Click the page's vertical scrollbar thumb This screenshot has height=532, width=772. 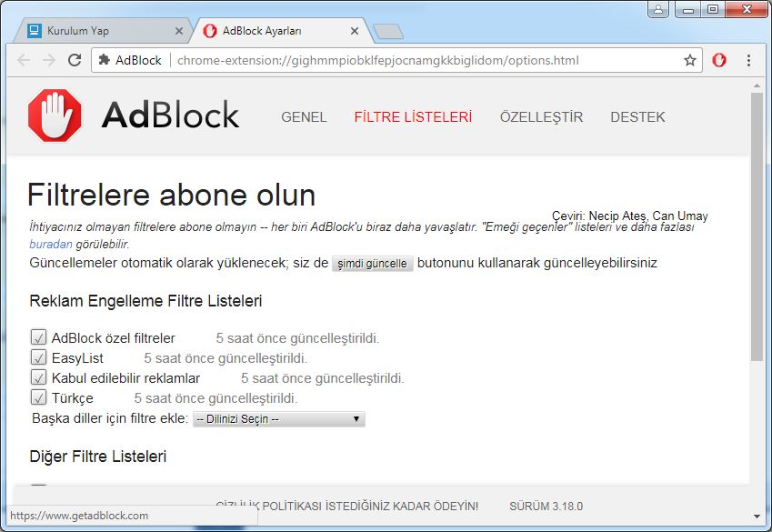click(757, 226)
